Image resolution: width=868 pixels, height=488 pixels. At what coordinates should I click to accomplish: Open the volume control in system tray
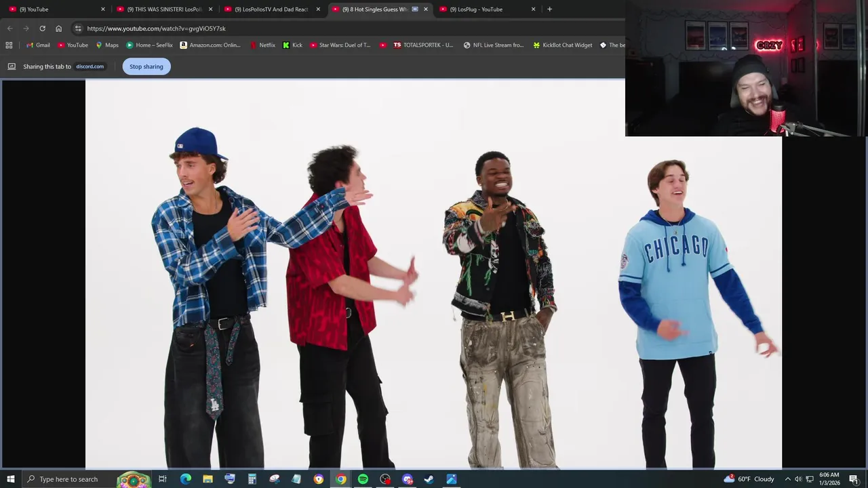click(798, 479)
